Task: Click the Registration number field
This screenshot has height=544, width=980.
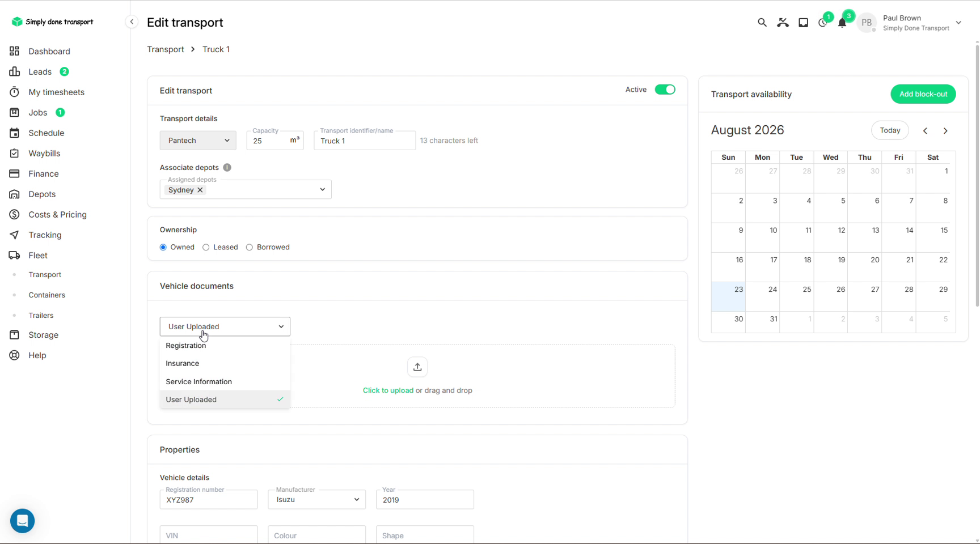Action: tap(209, 500)
